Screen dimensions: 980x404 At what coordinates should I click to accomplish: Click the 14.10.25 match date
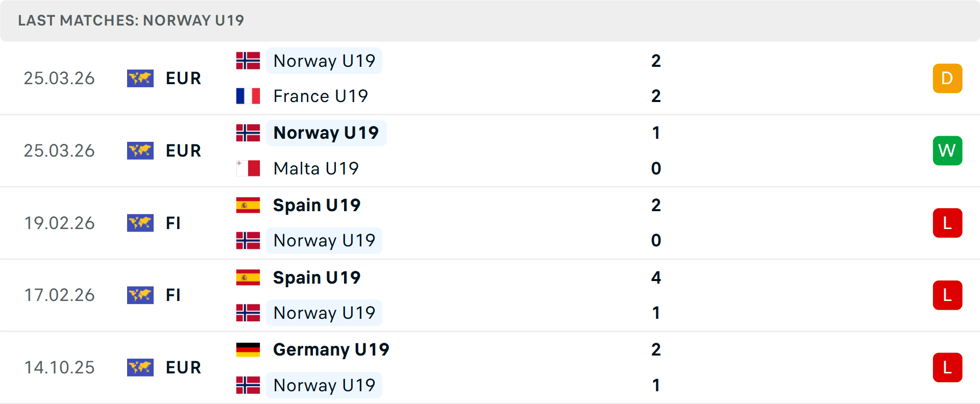(x=59, y=367)
